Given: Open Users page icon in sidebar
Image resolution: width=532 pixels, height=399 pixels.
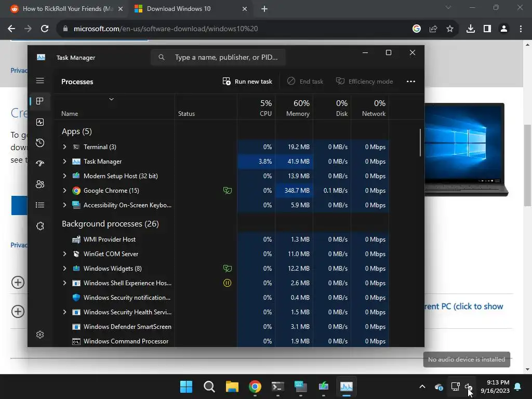Looking at the screenshot, I should 40,184.
